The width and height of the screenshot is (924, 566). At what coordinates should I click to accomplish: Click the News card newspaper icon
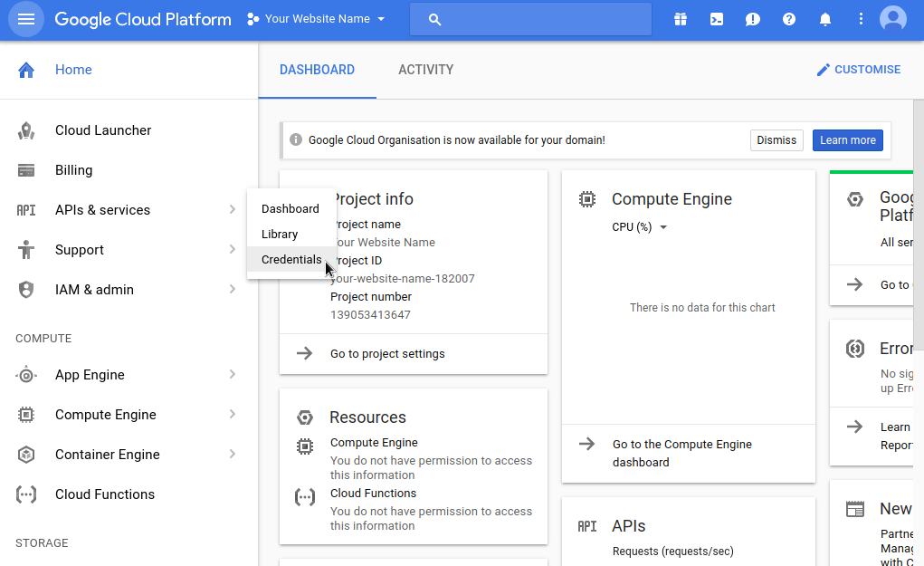[x=855, y=509]
